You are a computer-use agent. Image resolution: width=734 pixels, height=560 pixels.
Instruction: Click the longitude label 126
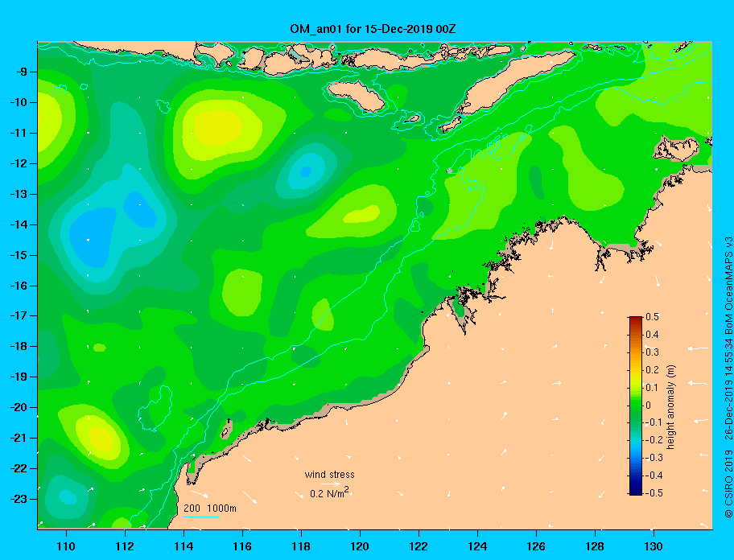(536, 546)
